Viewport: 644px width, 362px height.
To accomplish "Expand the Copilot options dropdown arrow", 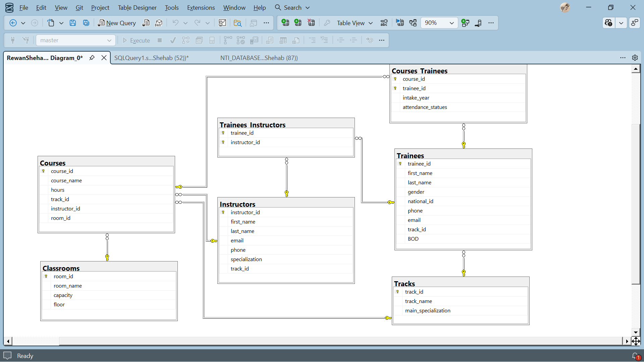I will point(621,23).
